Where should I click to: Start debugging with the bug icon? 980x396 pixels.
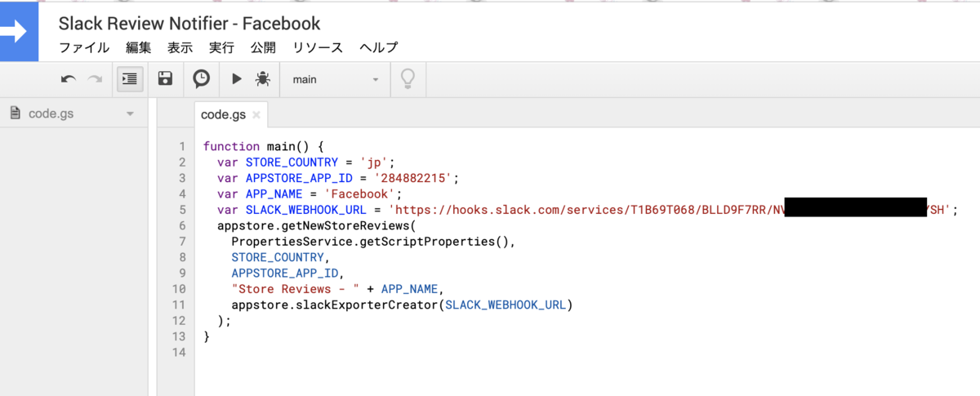pos(262,79)
